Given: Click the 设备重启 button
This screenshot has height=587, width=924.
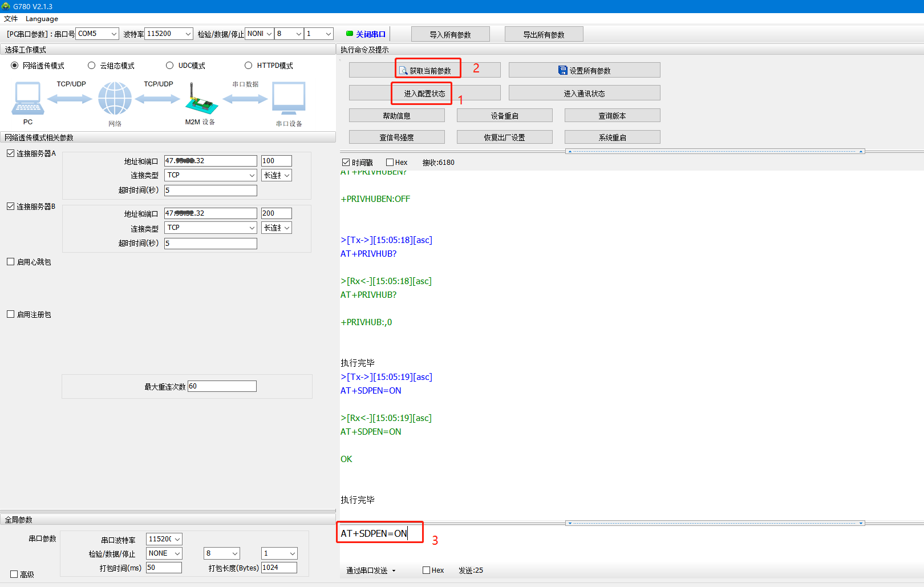Looking at the screenshot, I should coord(504,116).
